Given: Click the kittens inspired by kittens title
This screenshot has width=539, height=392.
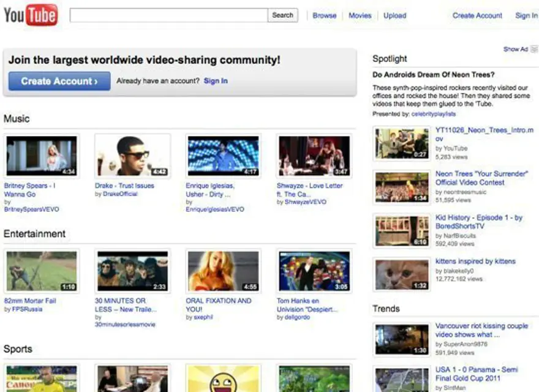Looking at the screenshot, I should pyautogui.click(x=475, y=262).
